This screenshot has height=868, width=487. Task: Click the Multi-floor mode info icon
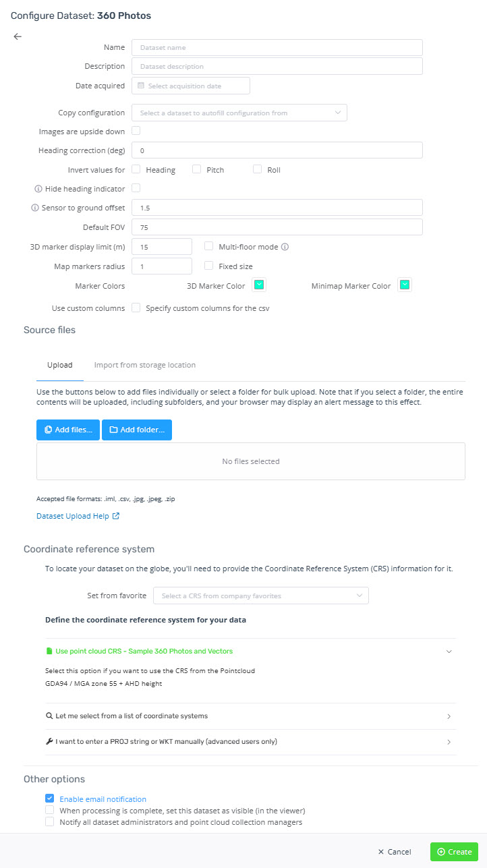coord(285,247)
